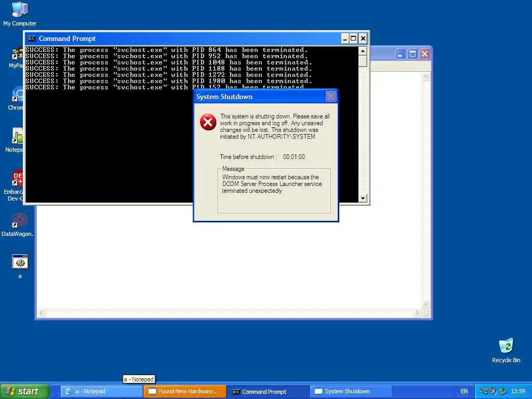Click the countdown value 00:01:00
Image resolution: width=532 pixels, height=399 pixels.
click(294, 157)
